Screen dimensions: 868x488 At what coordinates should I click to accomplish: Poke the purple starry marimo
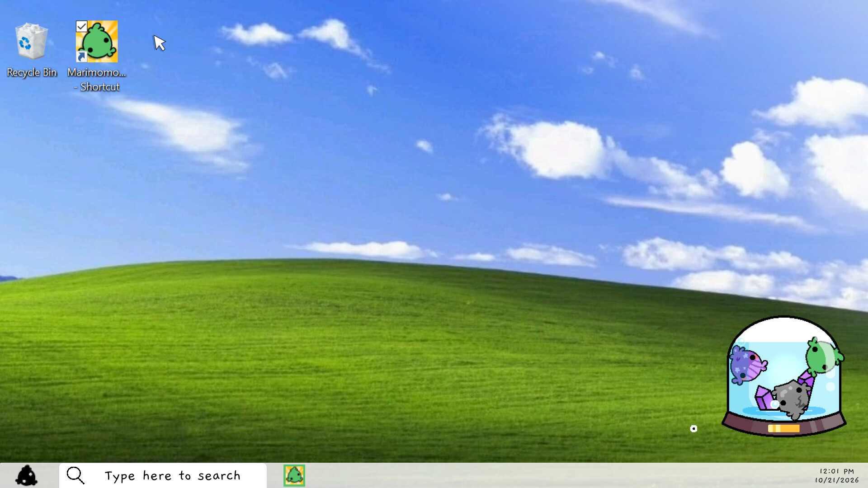click(748, 365)
